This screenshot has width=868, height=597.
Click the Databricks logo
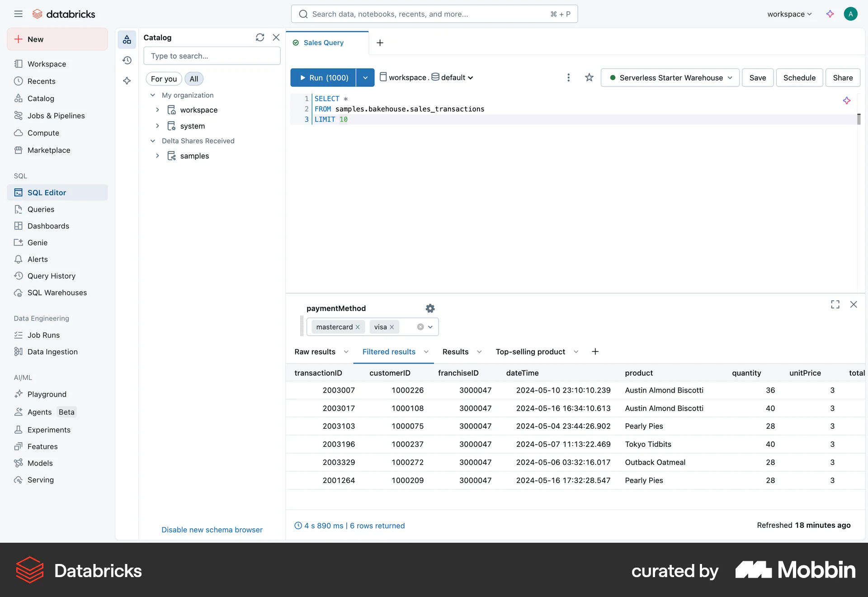[64, 14]
